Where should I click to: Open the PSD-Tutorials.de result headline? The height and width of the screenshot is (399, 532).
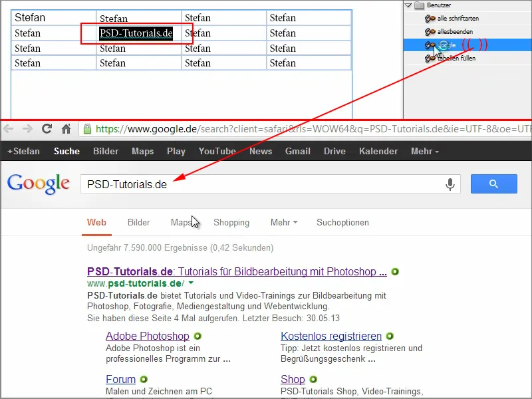(237, 271)
